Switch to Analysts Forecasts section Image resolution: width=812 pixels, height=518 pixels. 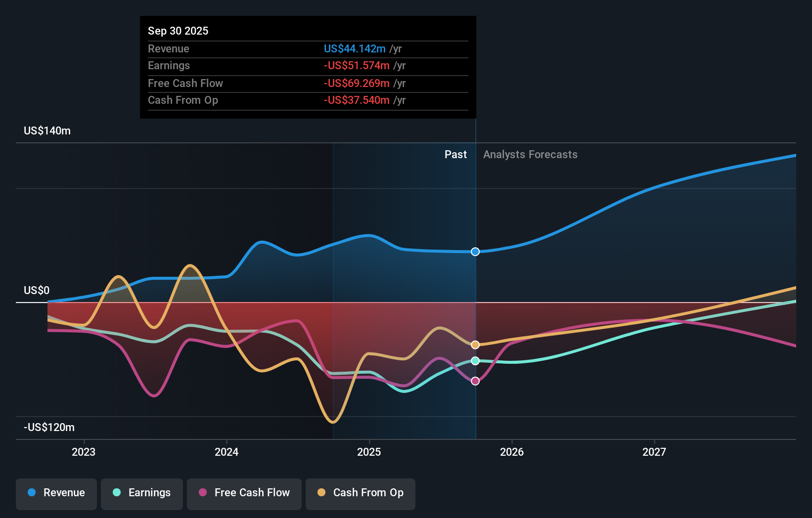pyautogui.click(x=530, y=154)
